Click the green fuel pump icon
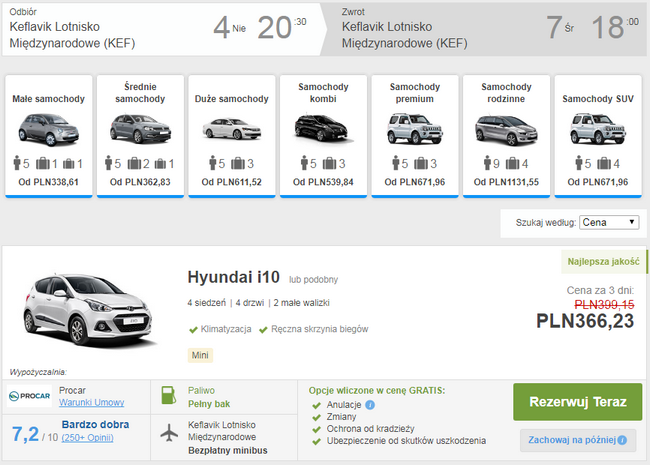The height and width of the screenshot is (465, 650). point(168,395)
